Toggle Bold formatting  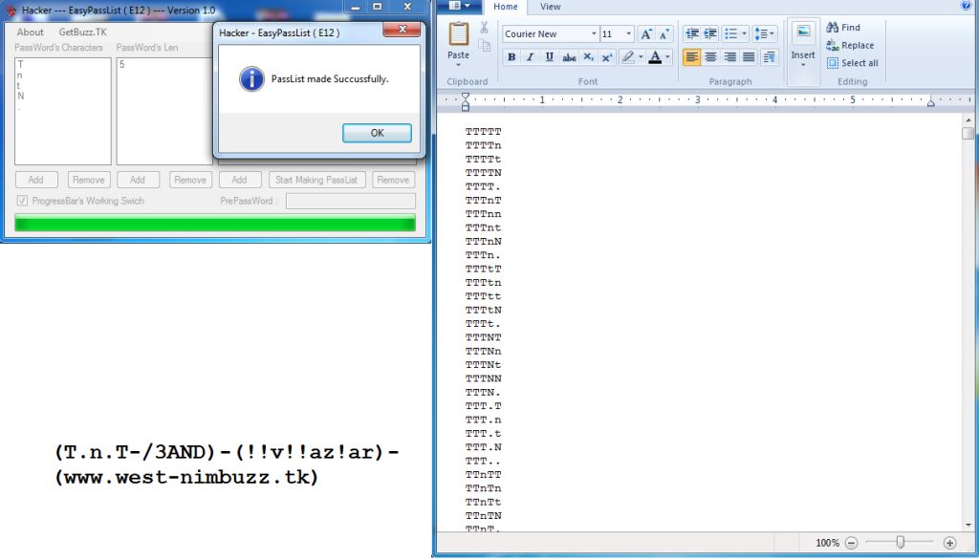click(511, 57)
